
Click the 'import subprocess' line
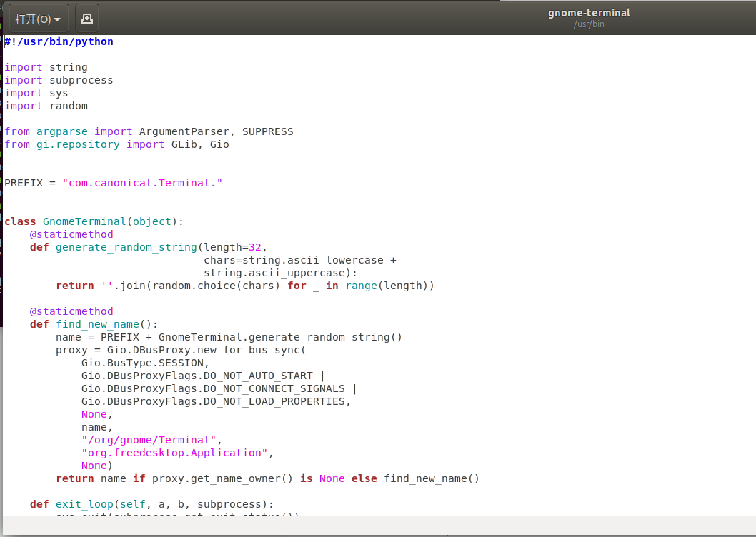59,80
